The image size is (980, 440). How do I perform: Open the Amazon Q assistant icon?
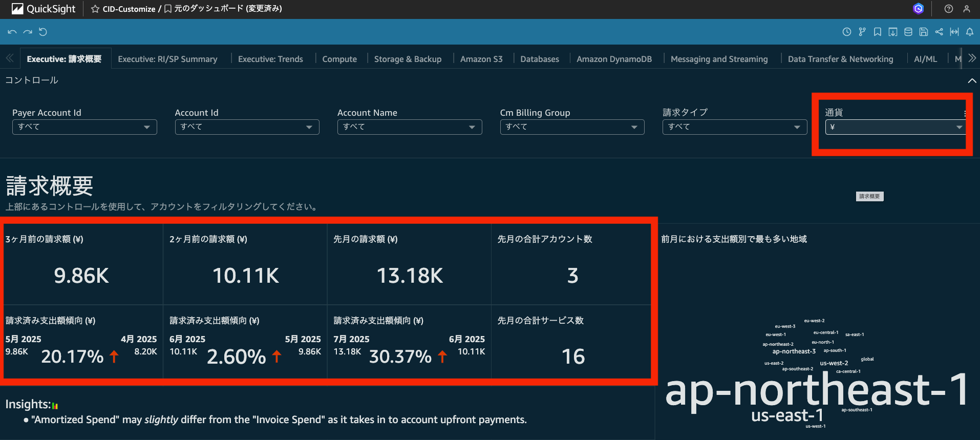pos(919,9)
